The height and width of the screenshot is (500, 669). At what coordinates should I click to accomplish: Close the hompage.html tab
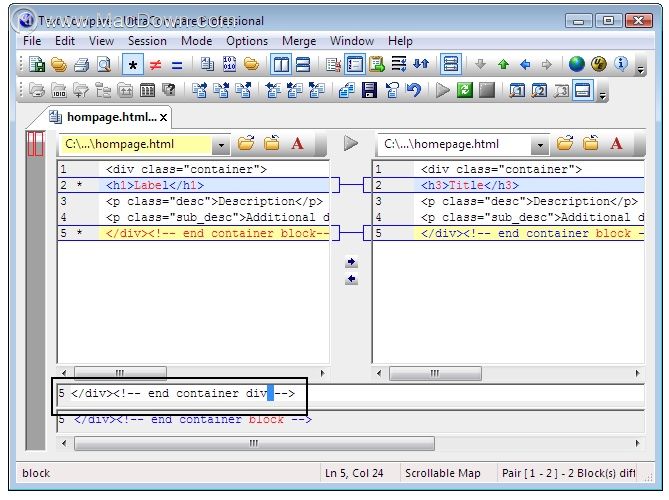[163, 118]
